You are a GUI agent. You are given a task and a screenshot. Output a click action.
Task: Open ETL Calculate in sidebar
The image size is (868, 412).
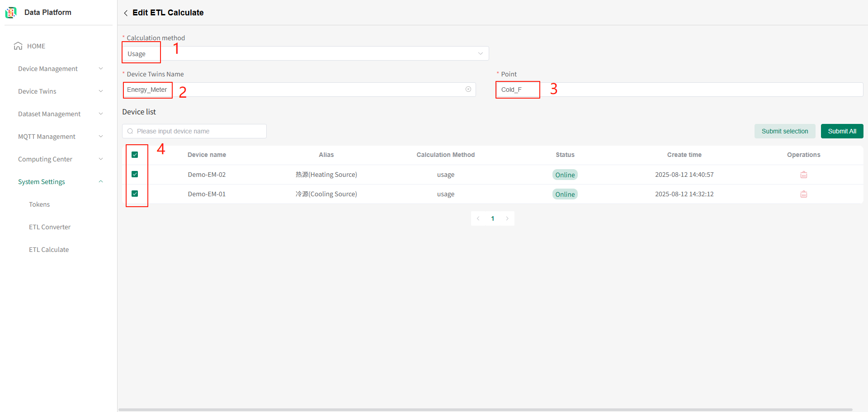pyautogui.click(x=49, y=250)
